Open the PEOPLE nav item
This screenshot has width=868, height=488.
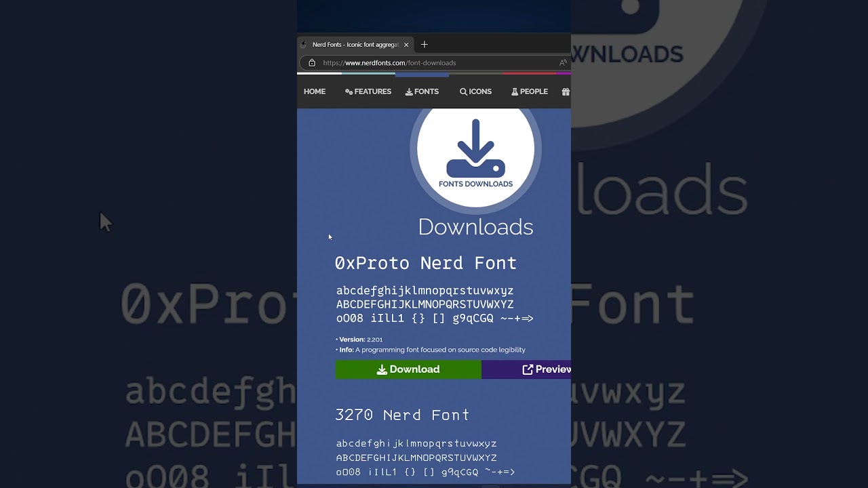coord(530,91)
